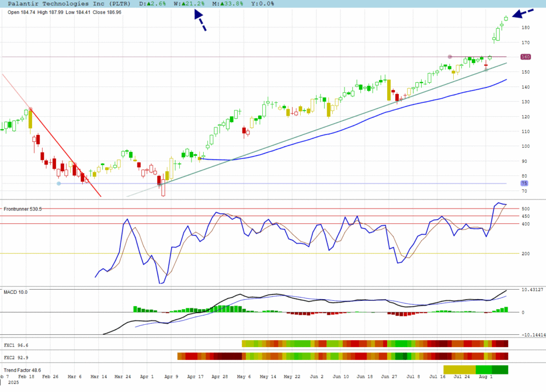
Task: Click the Aug 1 date label
Action: pyautogui.click(x=486, y=377)
